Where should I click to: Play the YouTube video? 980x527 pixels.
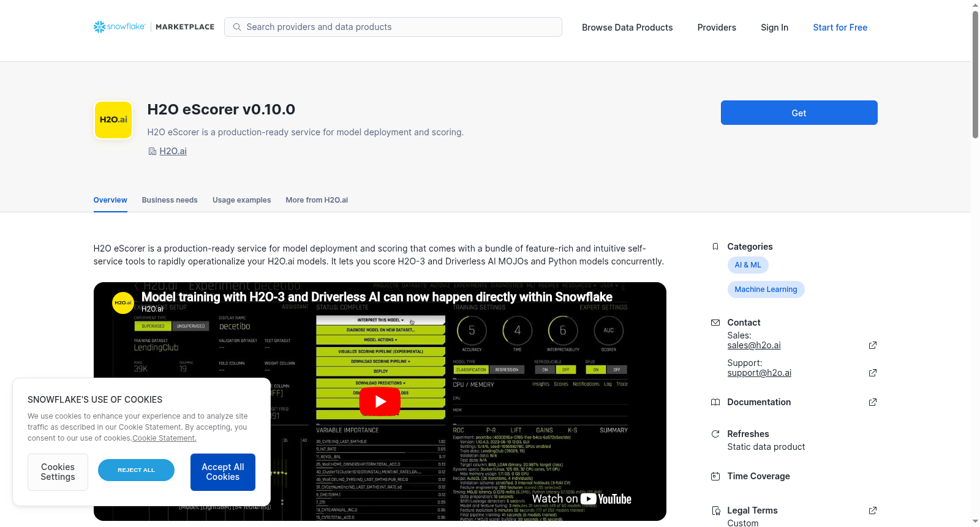pyautogui.click(x=380, y=402)
